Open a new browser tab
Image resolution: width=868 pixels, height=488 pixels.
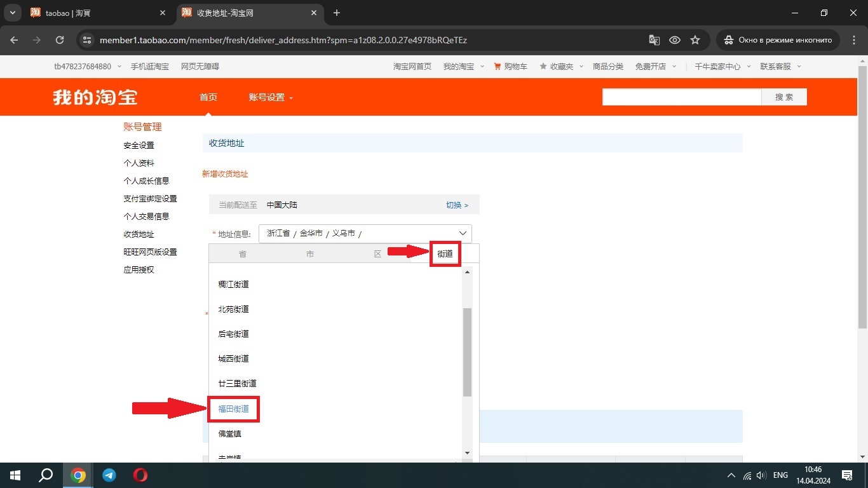(337, 13)
